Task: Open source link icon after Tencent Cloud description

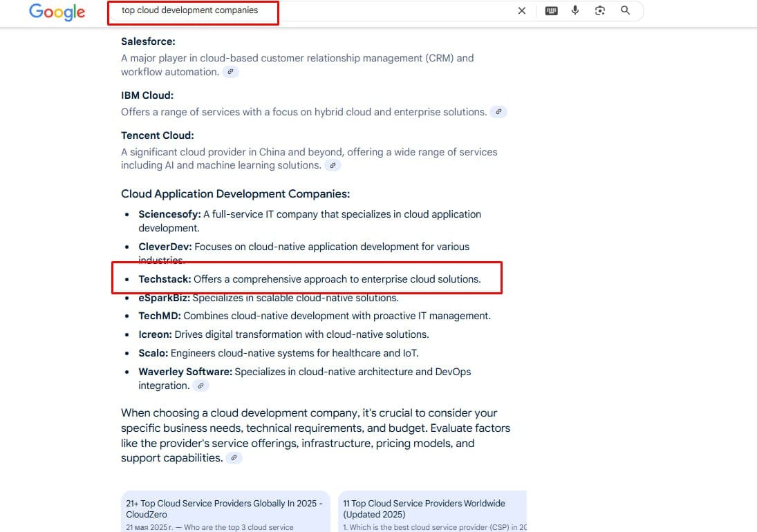Action: (x=333, y=165)
